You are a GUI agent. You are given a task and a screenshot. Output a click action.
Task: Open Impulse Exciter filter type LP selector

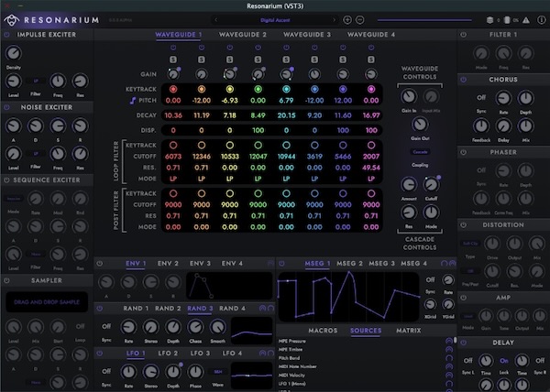point(36,81)
